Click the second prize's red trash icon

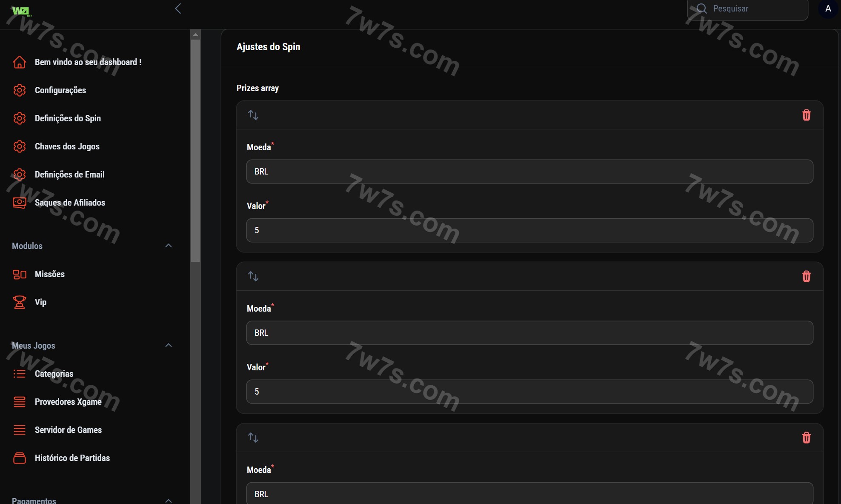(x=806, y=276)
